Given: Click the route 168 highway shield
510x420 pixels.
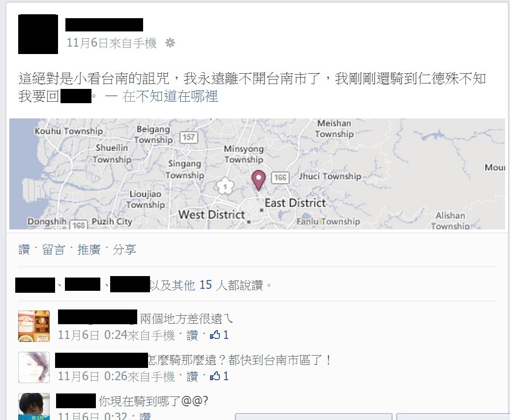Looking at the screenshot, I should [79, 225].
